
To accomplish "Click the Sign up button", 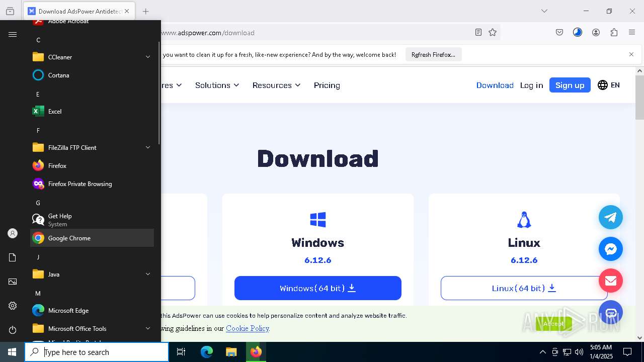I will pyautogui.click(x=570, y=85).
